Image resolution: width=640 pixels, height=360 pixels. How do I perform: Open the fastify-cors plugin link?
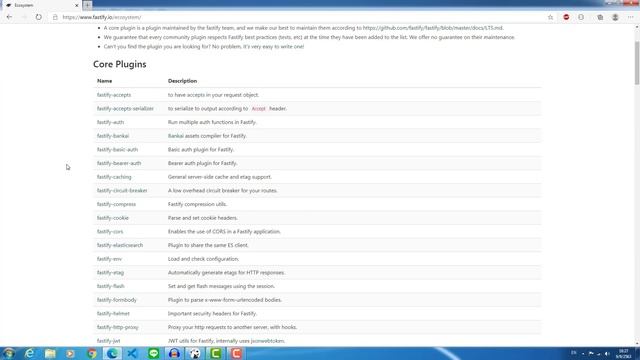click(x=110, y=231)
